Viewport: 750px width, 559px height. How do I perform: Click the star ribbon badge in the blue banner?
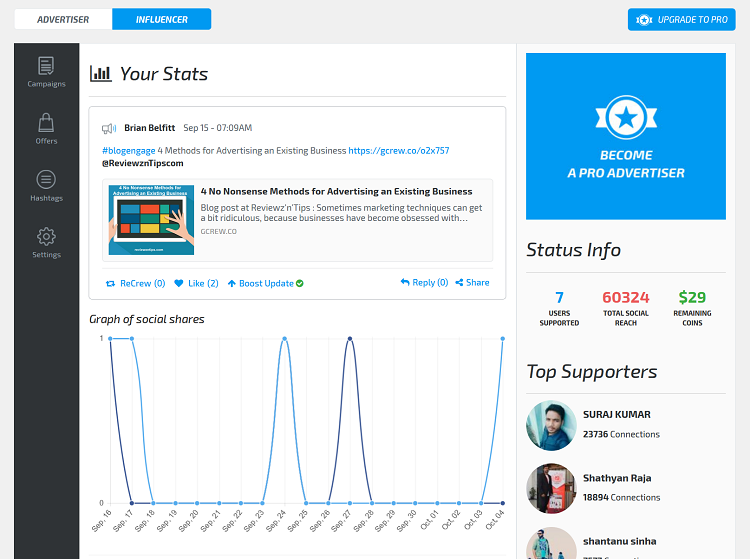(x=626, y=118)
